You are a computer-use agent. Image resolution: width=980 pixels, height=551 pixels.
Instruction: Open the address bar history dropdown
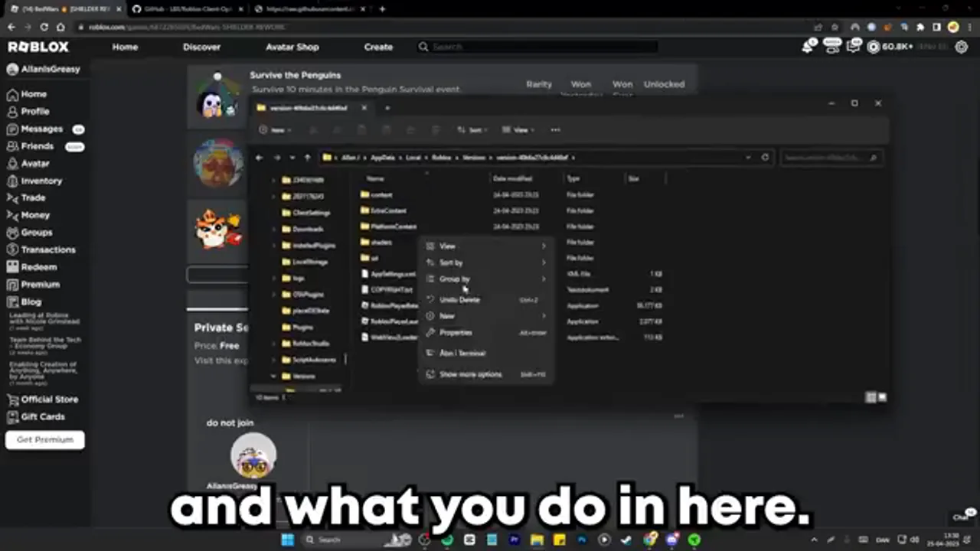pos(748,158)
